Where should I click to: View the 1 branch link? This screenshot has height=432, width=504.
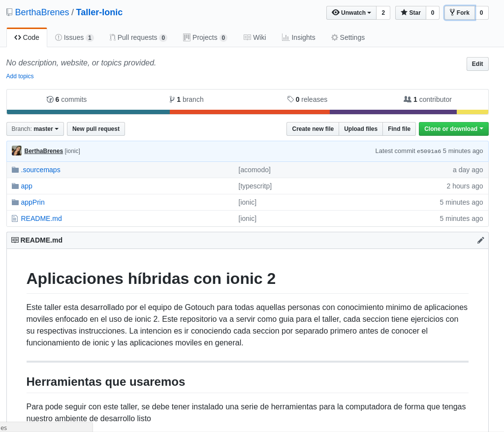point(187,99)
